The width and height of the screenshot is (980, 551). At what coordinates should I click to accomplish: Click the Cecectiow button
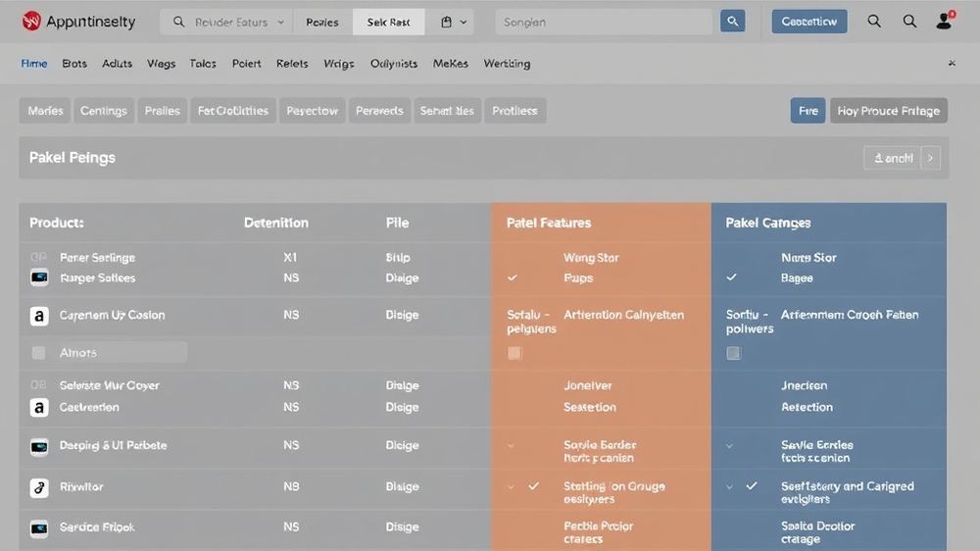(x=809, y=22)
